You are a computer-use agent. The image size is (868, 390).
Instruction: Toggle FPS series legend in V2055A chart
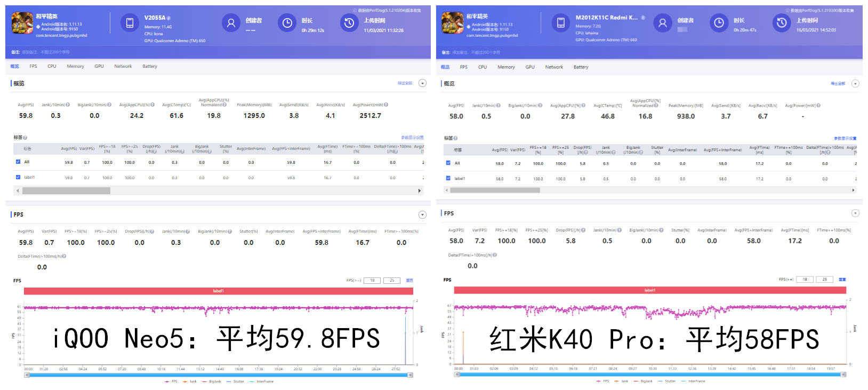tap(171, 381)
